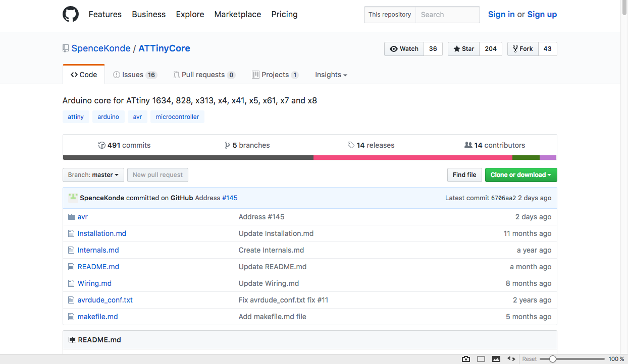This screenshot has width=628, height=364.
Task: Open Marketplace in top navigation
Action: [x=238, y=14]
